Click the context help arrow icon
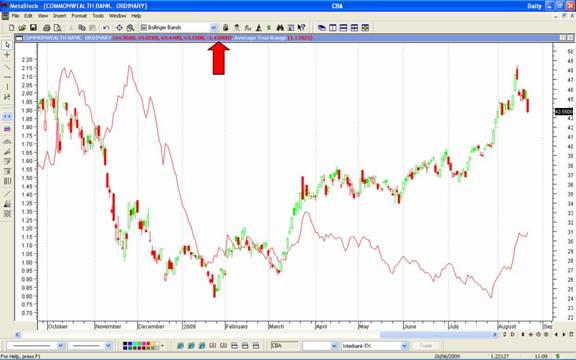This screenshot has height=360, width=576. point(302,28)
